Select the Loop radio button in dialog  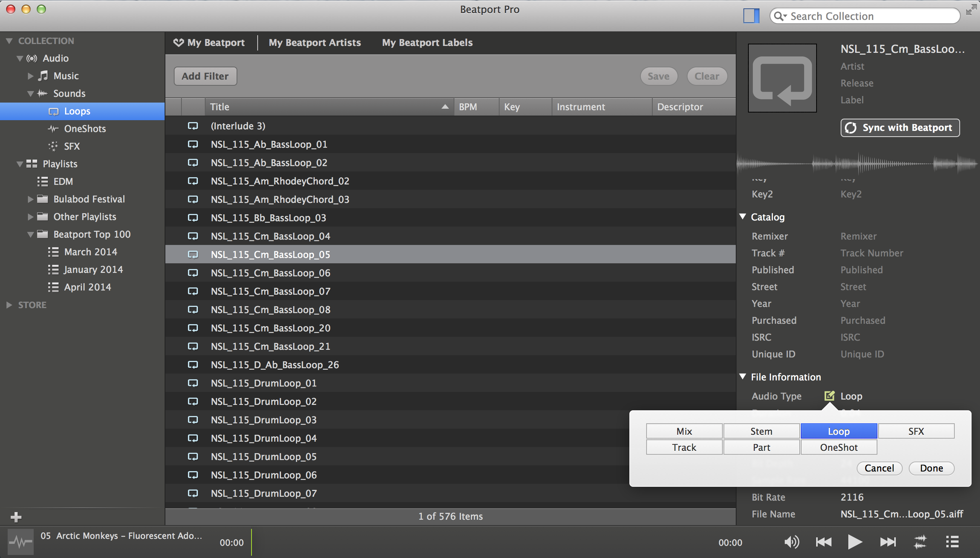tap(838, 431)
